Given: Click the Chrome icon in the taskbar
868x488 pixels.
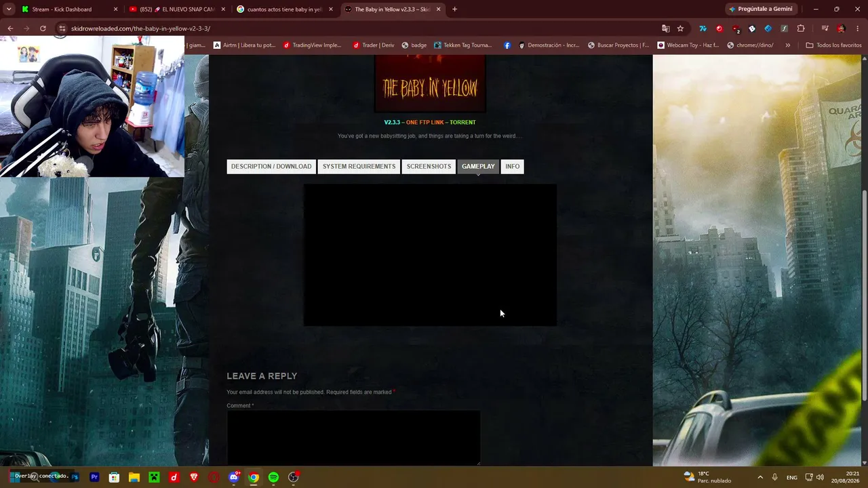Looking at the screenshot, I should coord(254,477).
